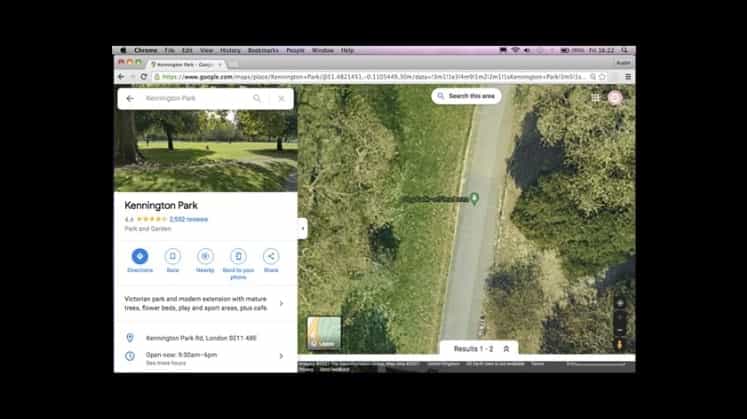Click the magnifier search icon

point(257,99)
